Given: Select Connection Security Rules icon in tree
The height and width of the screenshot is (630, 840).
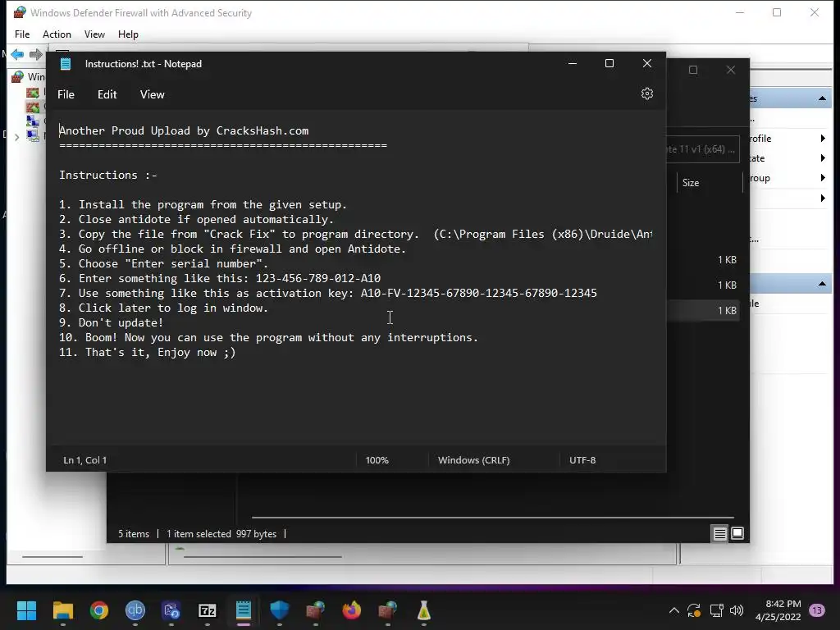Looking at the screenshot, I should tap(33, 121).
